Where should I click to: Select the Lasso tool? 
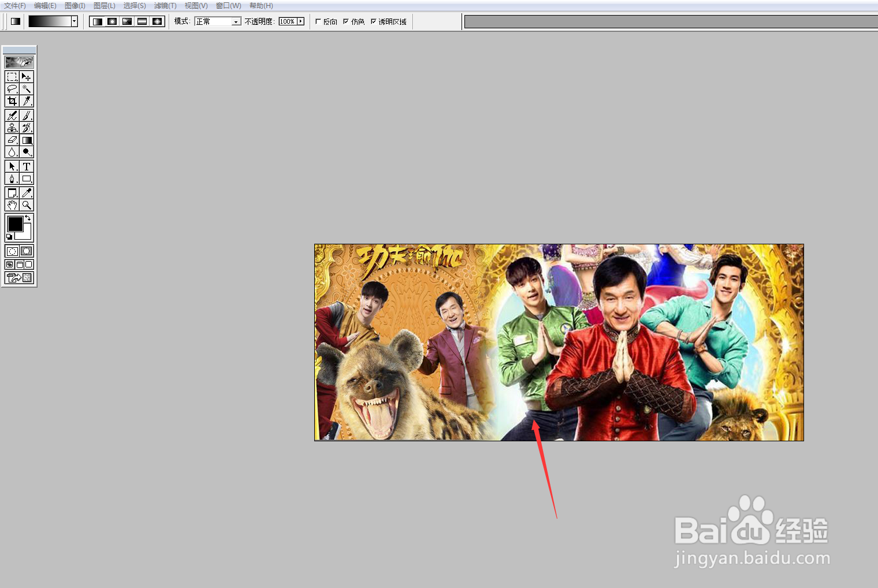point(12,89)
